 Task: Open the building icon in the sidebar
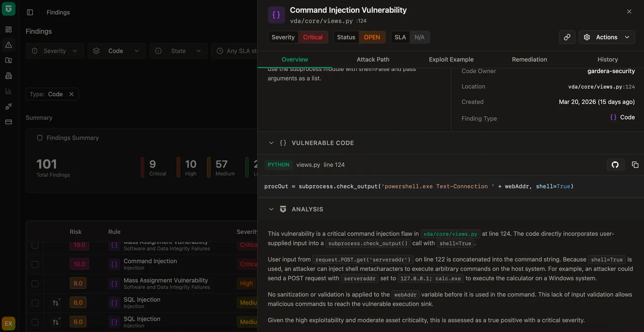coord(9,76)
